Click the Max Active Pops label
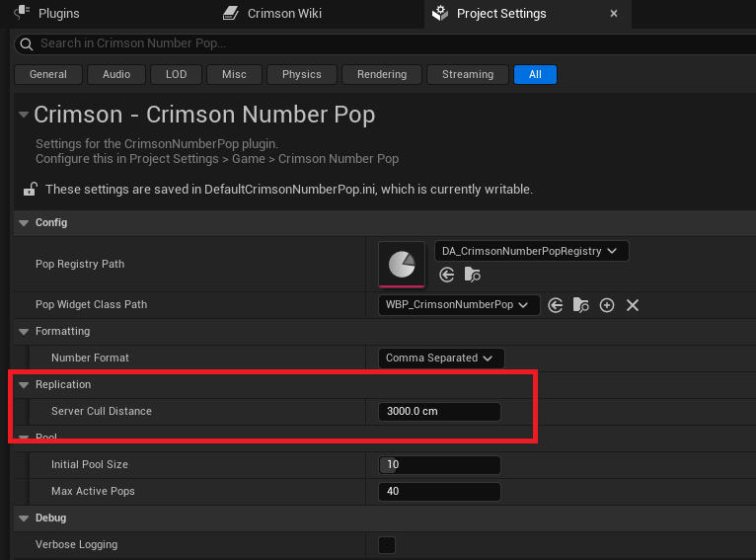The image size is (756, 560). point(93,491)
